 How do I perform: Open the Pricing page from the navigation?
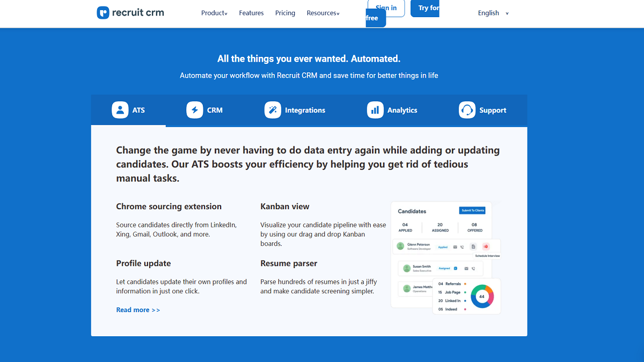click(285, 12)
